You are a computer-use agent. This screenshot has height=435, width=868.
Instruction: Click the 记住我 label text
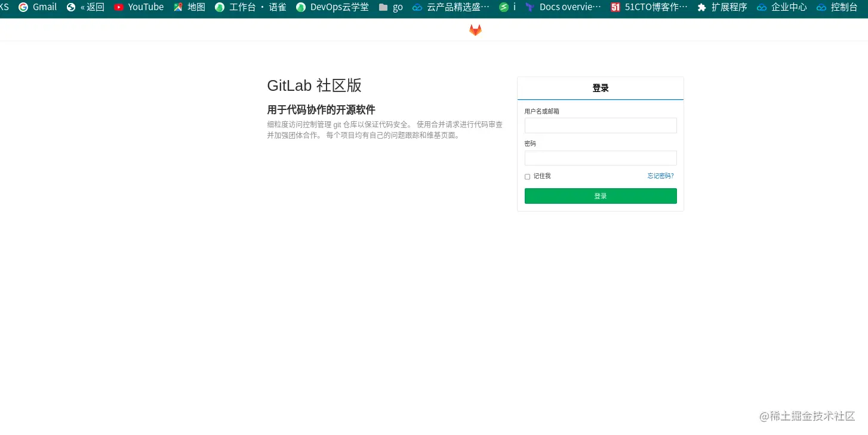click(x=542, y=176)
